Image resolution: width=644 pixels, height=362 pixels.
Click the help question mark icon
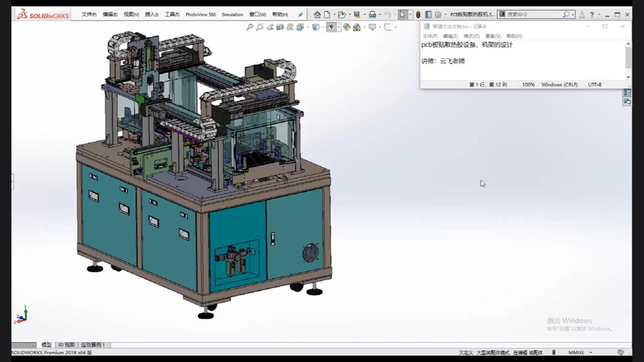(592, 14)
